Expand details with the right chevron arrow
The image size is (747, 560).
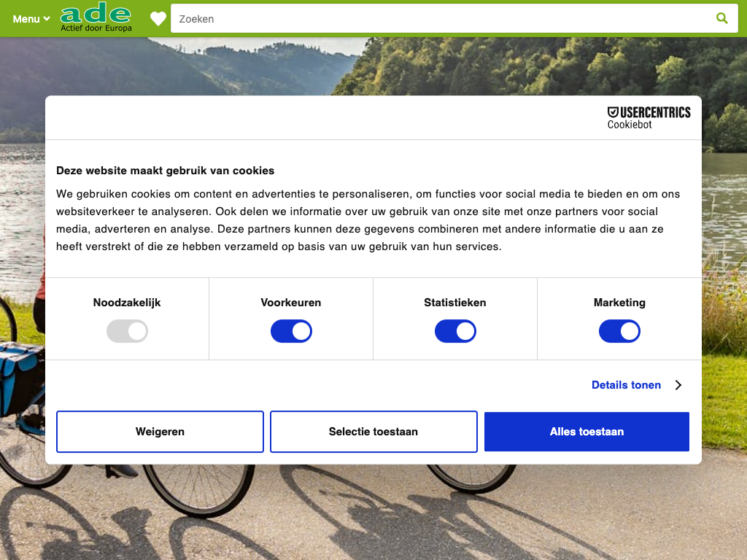pyautogui.click(x=678, y=385)
